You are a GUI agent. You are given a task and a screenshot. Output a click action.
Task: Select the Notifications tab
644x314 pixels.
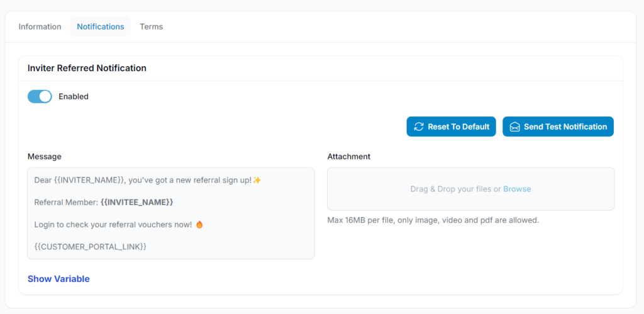pyautogui.click(x=100, y=26)
